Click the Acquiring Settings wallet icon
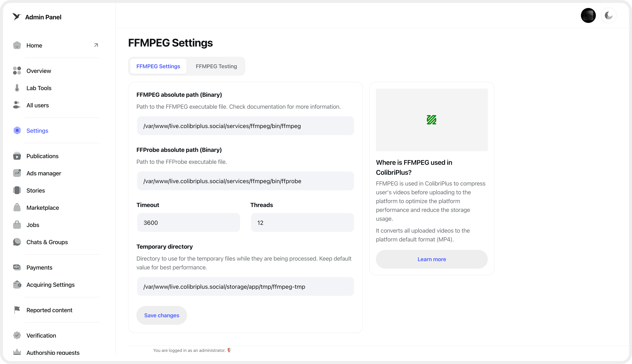The width and height of the screenshot is (632, 364). (x=17, y=284)
